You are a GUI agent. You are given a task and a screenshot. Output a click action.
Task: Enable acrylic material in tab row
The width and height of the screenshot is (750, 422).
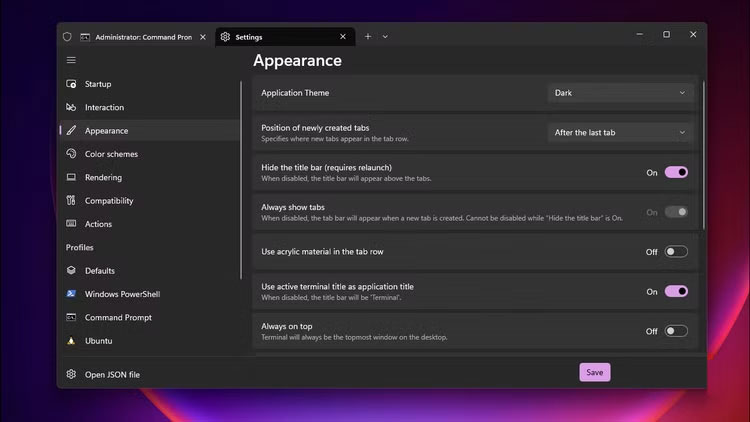pyautogui.click(x=676, y=252)
